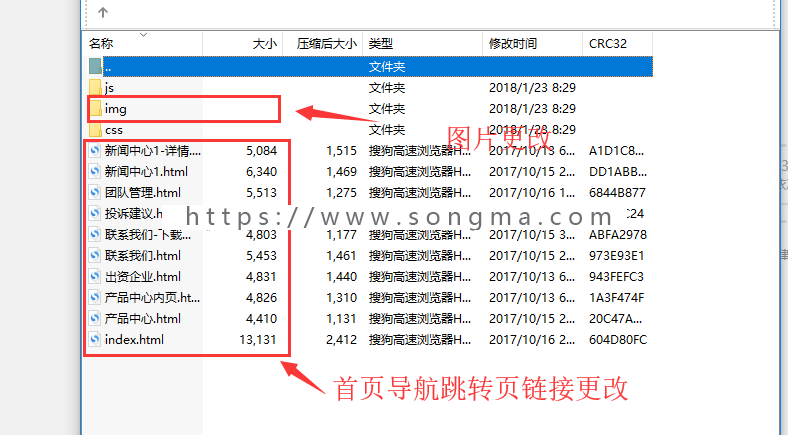Viewport: 788px width, 435px height.
Task: Go up one directory with the up arrow
Action: 103,13
